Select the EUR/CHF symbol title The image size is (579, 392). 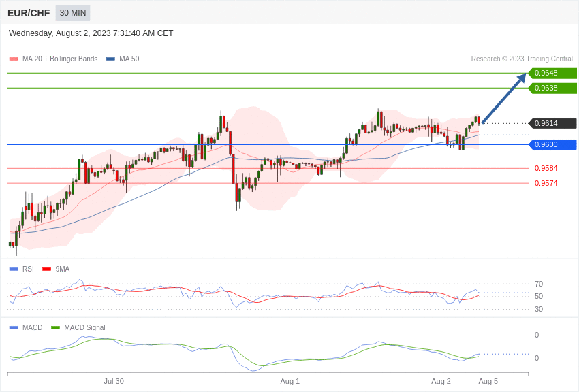29,13
